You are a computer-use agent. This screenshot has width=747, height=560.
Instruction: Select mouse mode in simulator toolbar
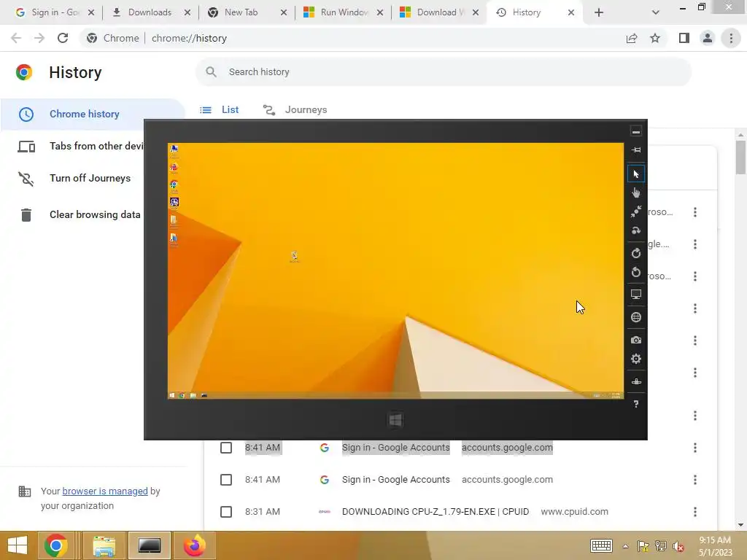pyautogui.click(x=636, y=174)
